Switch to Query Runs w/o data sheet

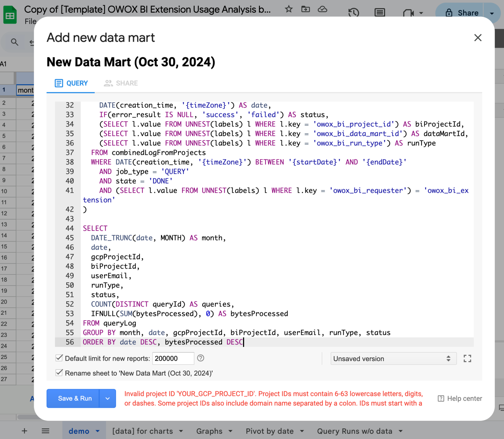(355, 431)
